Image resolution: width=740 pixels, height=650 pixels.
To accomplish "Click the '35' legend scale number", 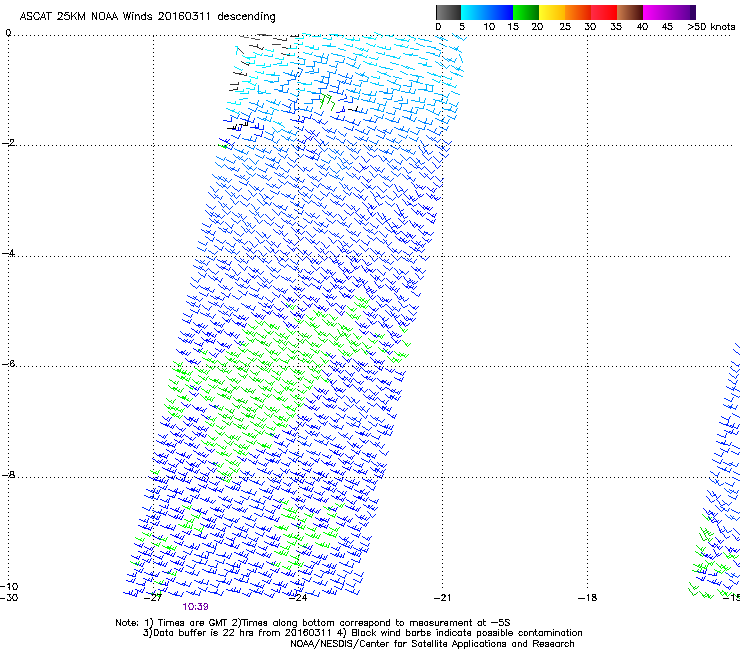I will point(616,26).
